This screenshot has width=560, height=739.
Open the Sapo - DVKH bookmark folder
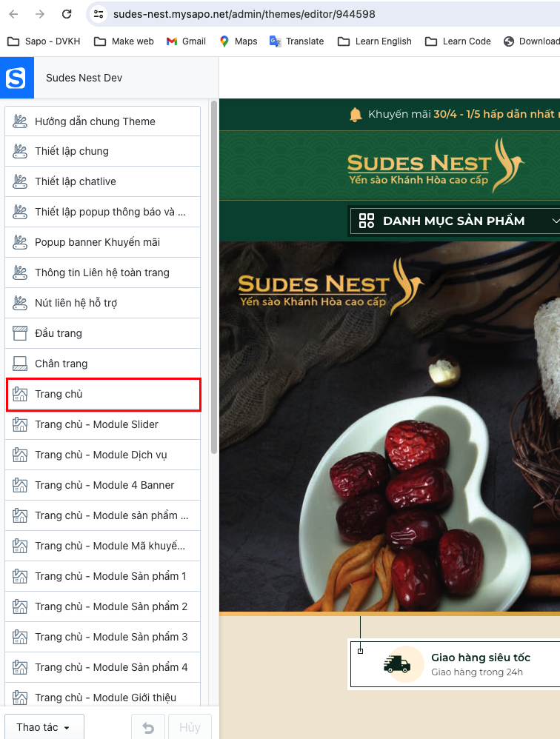click(x=44, y=41)
